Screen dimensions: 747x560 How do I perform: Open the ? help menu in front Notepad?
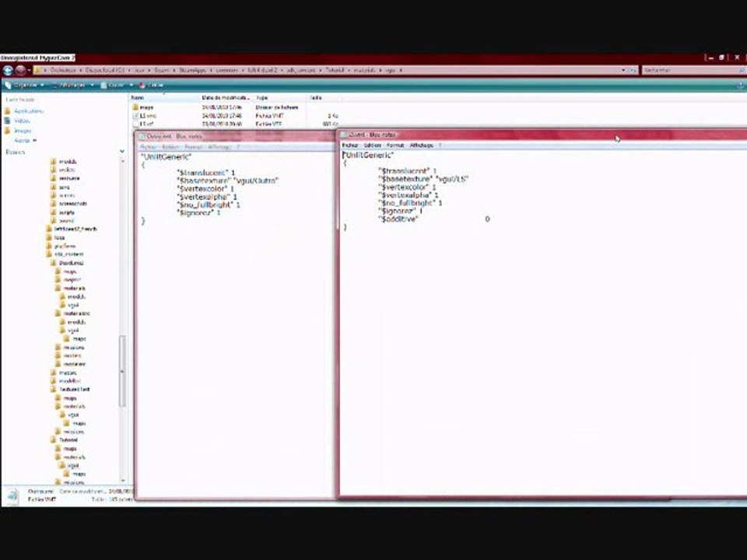440,145
